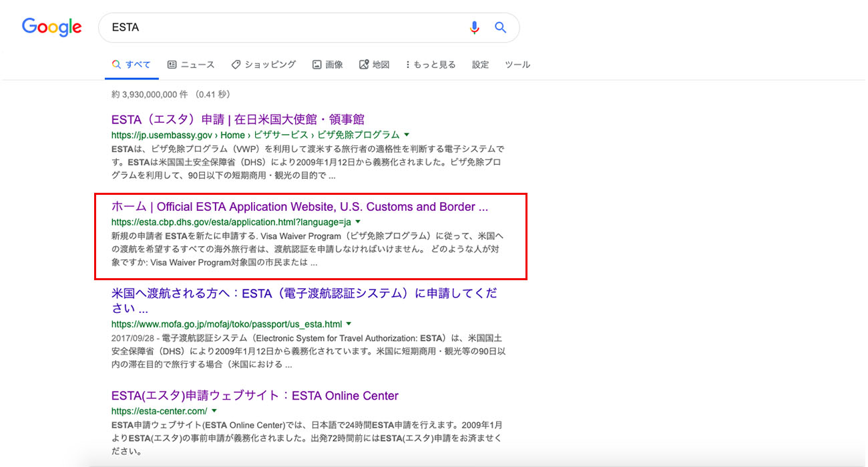Image resolution: width=868 pixels, height=467 pixels.
Task: Click the blue magnifier search button
Action: (500, 27)
